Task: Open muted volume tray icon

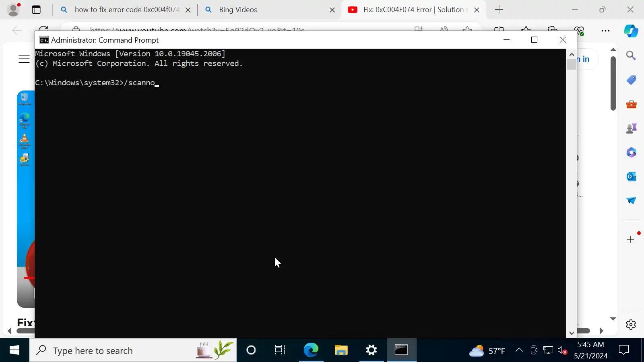Action: tap(563, 351)
